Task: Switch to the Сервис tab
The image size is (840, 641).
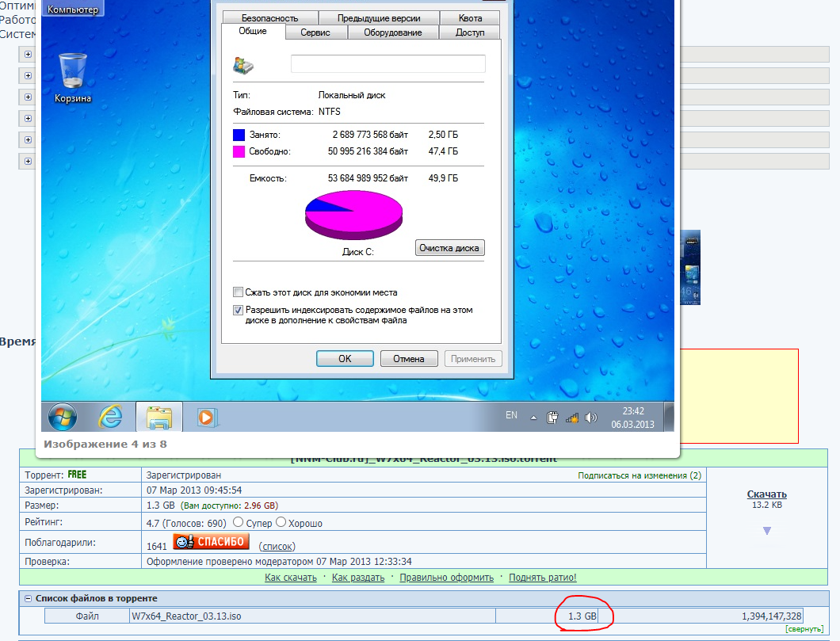Action: 315,32
